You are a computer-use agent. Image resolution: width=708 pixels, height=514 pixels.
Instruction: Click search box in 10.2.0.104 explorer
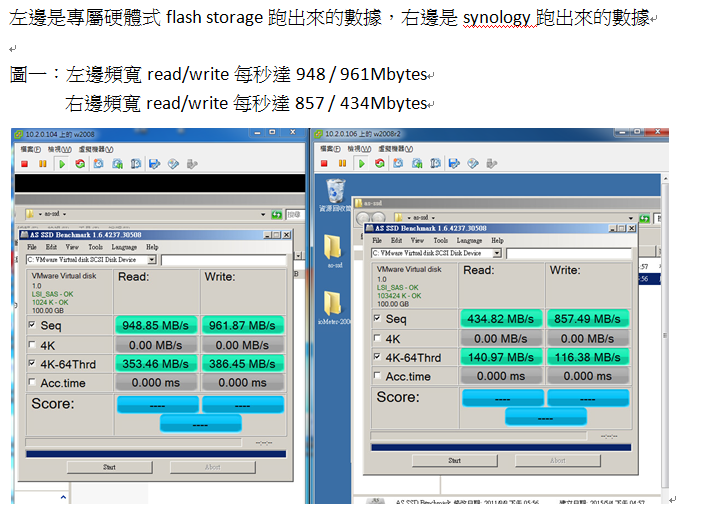(x=295, y=215)
